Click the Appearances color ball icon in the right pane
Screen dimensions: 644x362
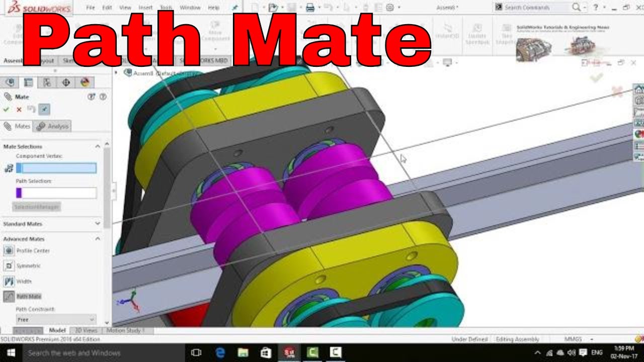[638, 134]
